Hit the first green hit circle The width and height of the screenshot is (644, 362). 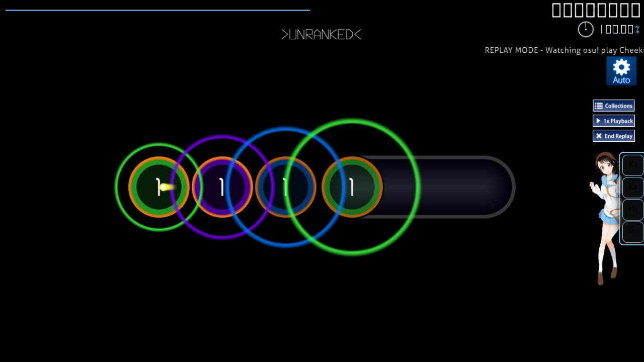point(158,187)
